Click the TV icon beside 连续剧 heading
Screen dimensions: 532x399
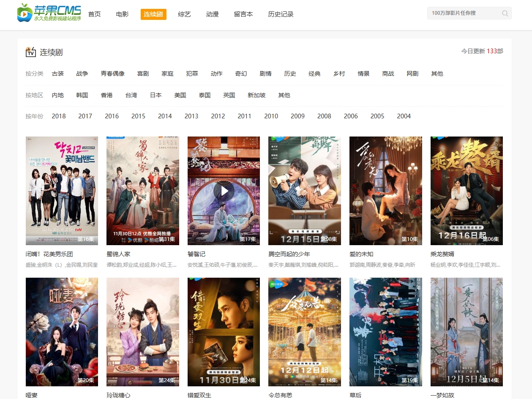(31, 52)
